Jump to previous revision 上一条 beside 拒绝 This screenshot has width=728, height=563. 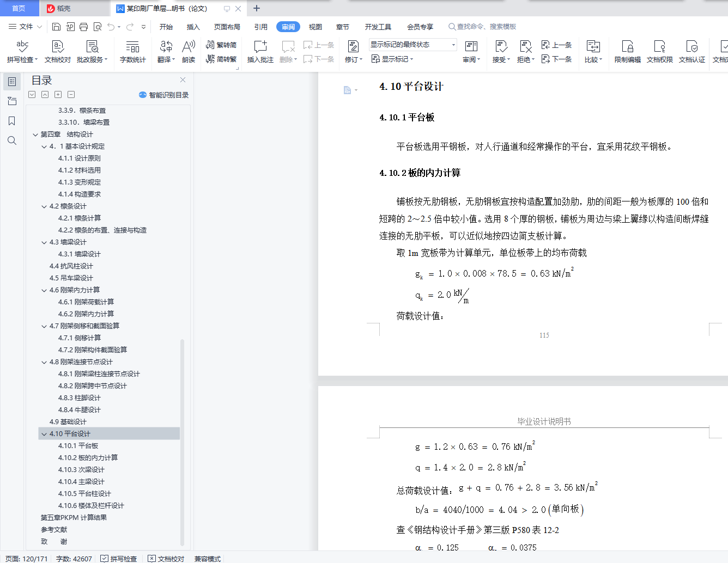tap(556, 45)
